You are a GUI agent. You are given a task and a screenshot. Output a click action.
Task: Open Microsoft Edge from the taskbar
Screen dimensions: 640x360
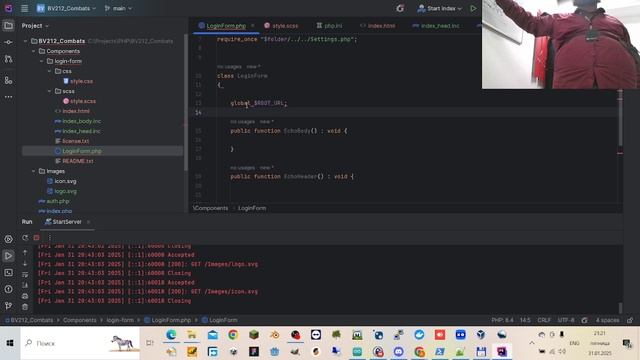[x=171, y=335]
